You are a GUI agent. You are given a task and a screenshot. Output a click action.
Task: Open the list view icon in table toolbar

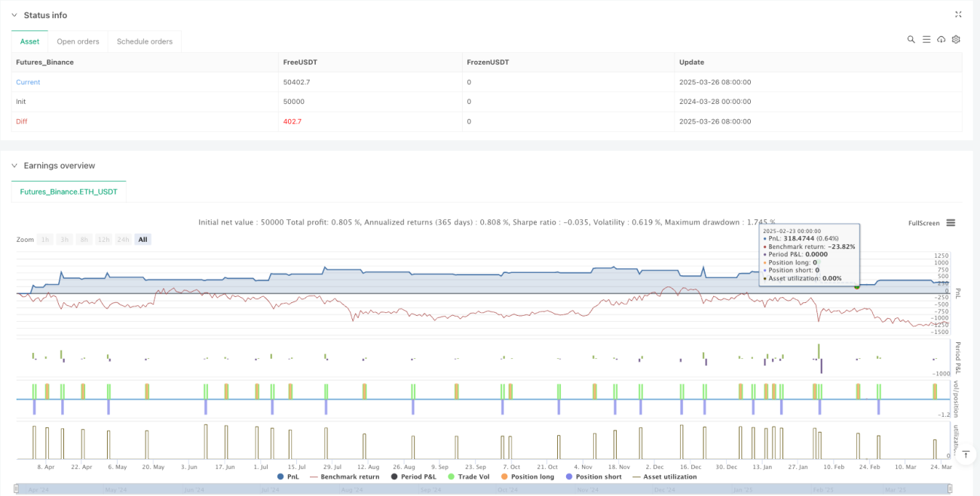926,39
